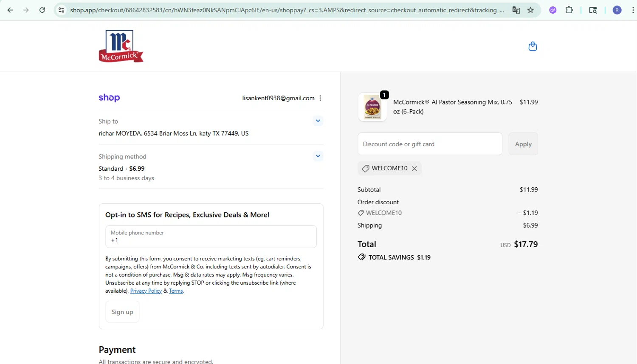Expand the Shipping method section
The width and height of the screenshot is (637, 364).
tap(318, 156)
